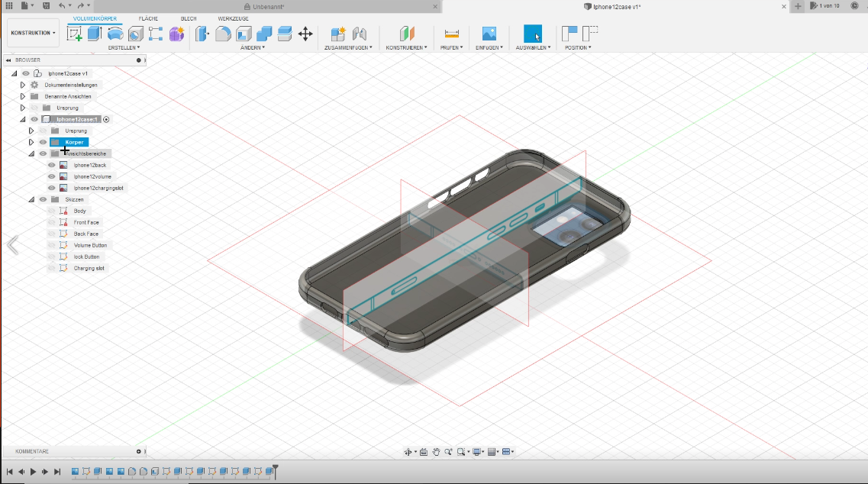
Task: Select the Create Form purple box tool
Action: [x=176, y=34]
